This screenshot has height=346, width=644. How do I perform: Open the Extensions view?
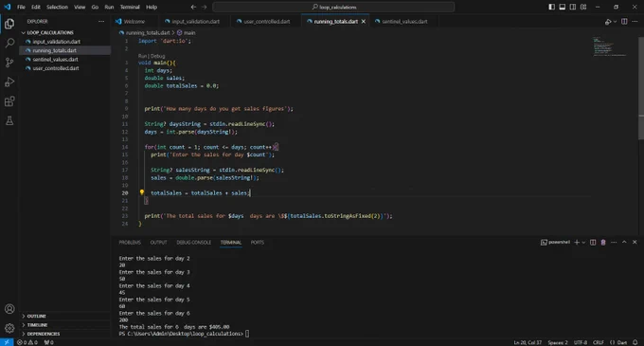[x=9, y=101]
